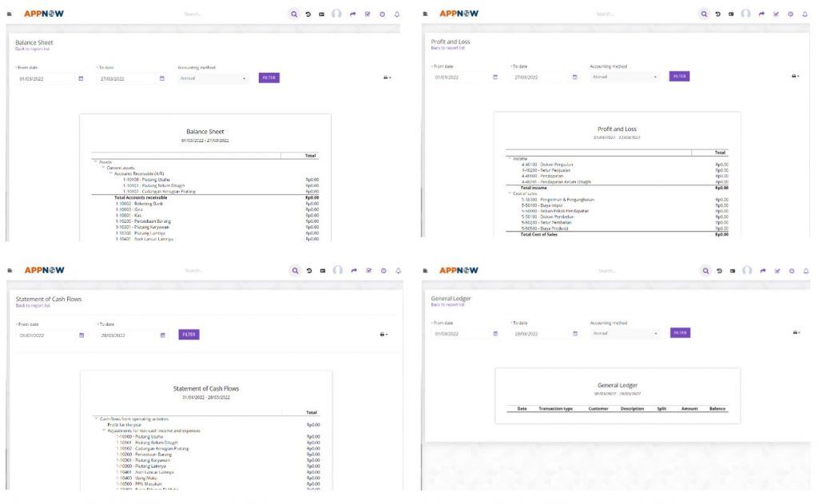Open notifications bell above General Ledger report
The image size is (818, 504).
tap(805, 271)
